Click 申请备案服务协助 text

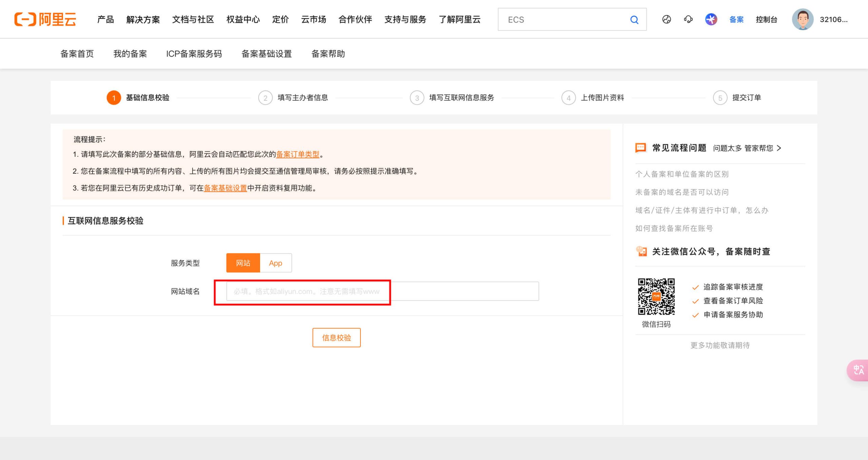[x=733, y=315]
